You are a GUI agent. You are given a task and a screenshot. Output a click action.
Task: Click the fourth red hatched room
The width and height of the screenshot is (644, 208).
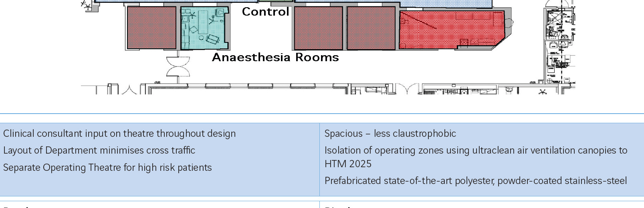371,28
